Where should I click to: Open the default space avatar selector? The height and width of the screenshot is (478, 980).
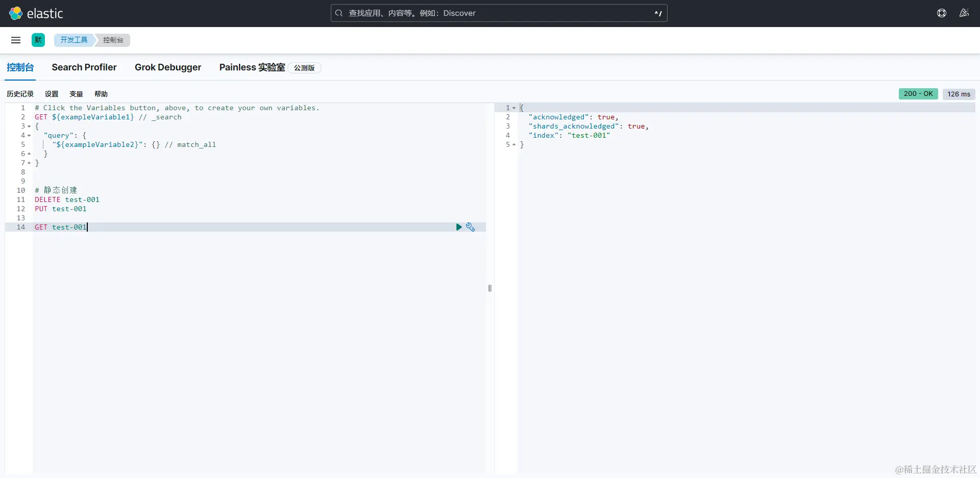pyautogui.click(x=38, y=40)
